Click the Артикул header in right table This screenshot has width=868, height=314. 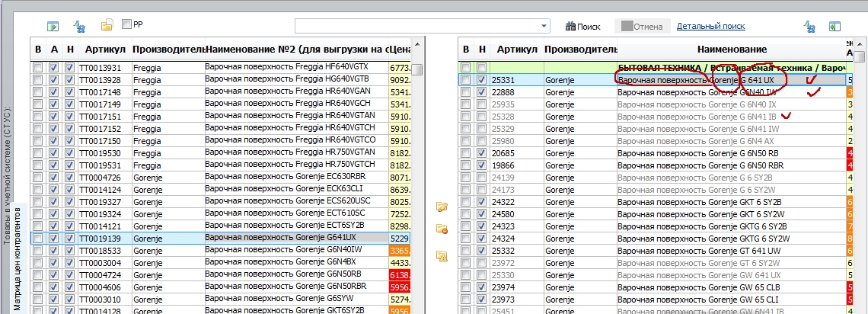pos(517,50)
